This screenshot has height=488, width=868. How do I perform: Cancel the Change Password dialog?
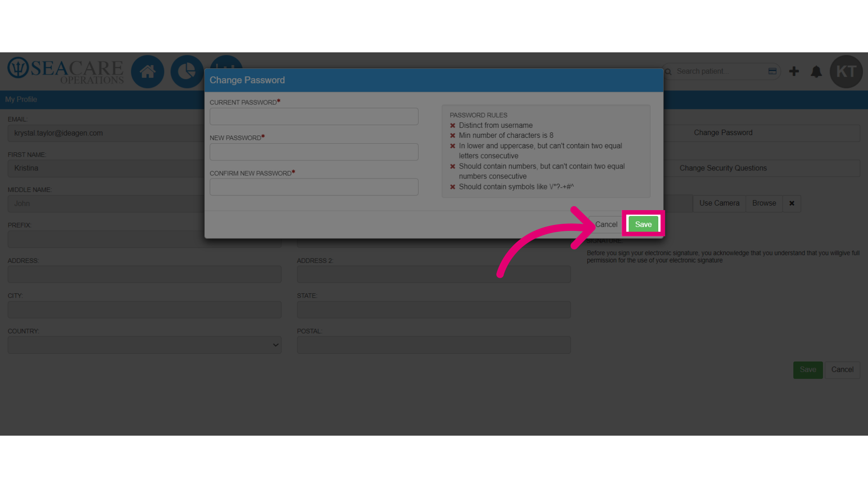click(606, 224)
